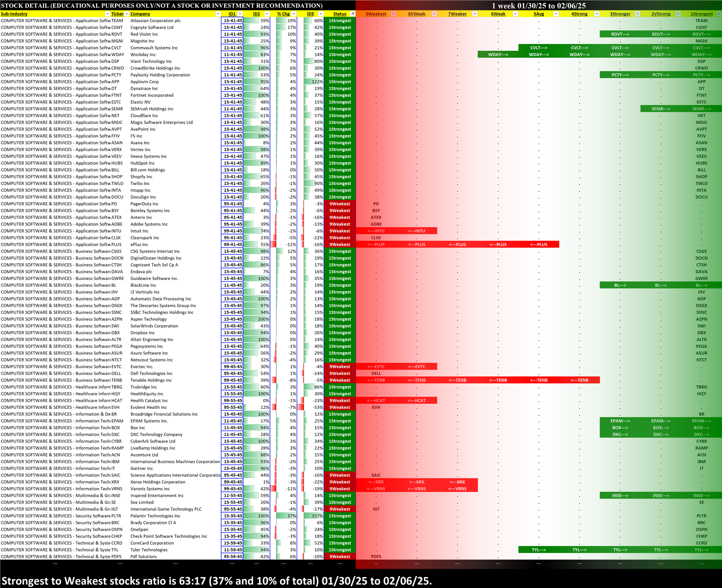Select the 157% ID3 cell for Palantir

[313, 516]
